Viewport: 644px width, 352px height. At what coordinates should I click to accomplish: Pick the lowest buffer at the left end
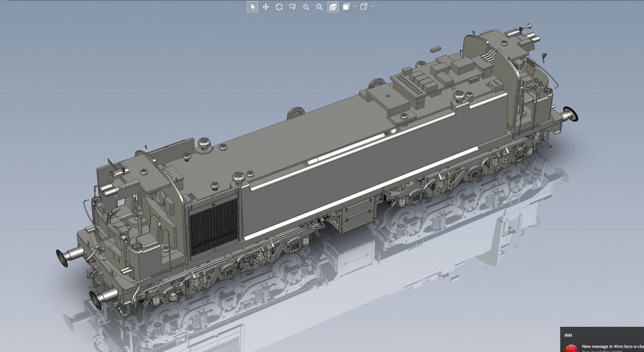pos(100,297)
